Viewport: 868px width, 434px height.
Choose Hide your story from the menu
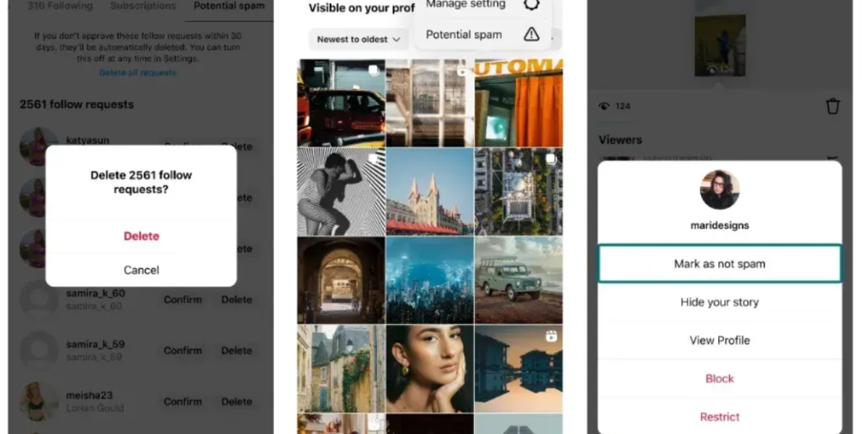pyautogui.click(x=719, y=302)
